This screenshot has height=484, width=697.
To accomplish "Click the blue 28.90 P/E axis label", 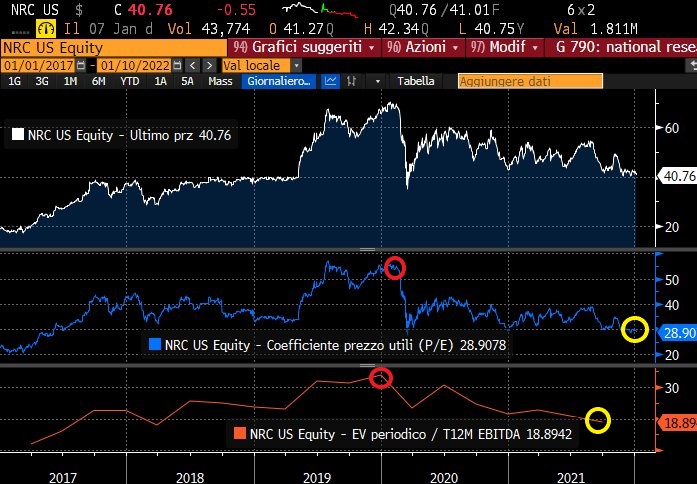I will click(x=678, y=332).
